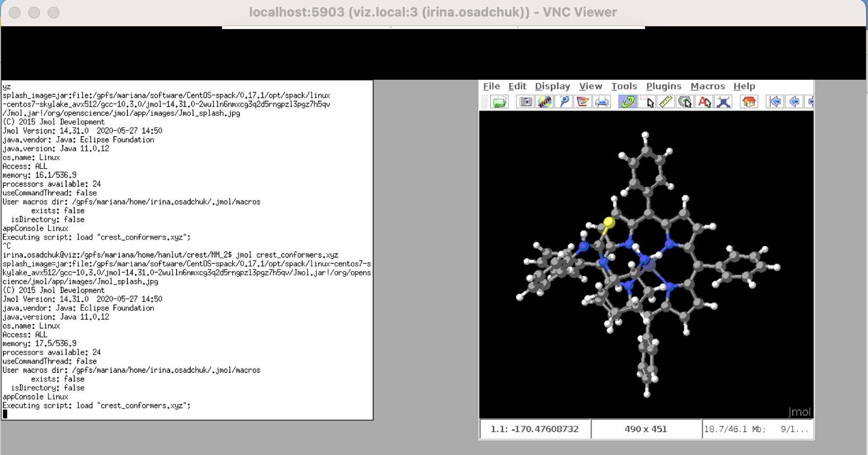Open the model kit molecule icon

723,102
